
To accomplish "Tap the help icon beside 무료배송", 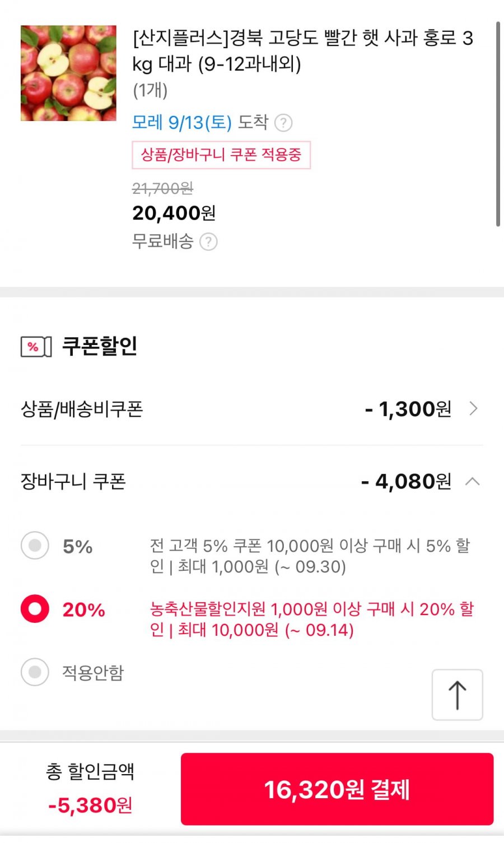I will (208, 242).
